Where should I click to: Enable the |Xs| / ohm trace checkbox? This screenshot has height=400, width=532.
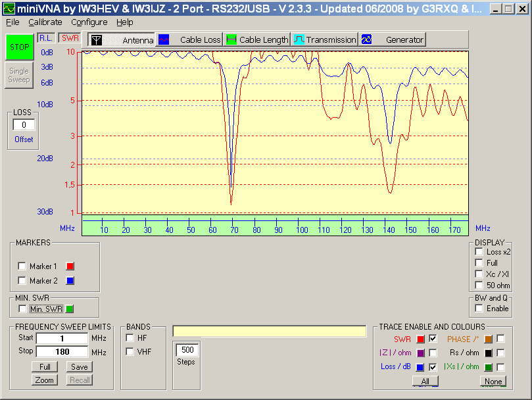(x=500, y=367)
